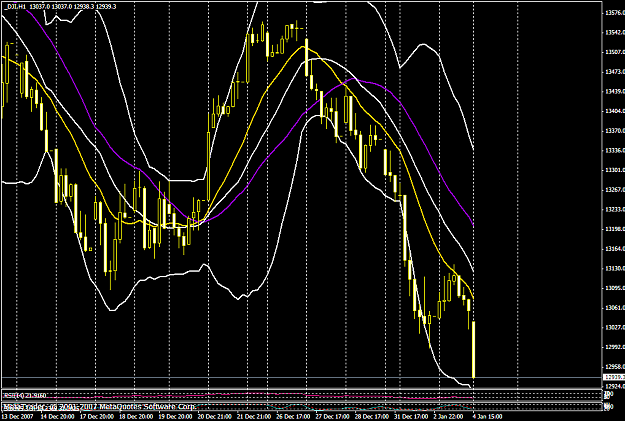Click the 13507 price axis label

(615, 52)
